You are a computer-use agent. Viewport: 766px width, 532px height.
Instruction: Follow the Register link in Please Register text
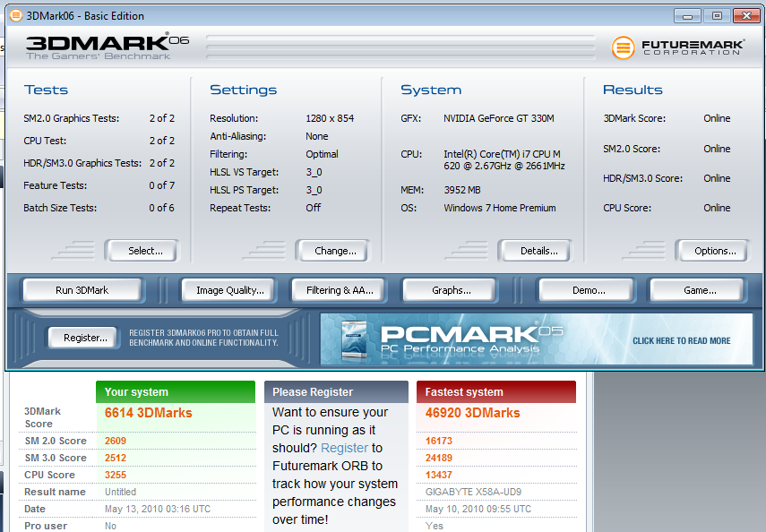pos(344,448)
